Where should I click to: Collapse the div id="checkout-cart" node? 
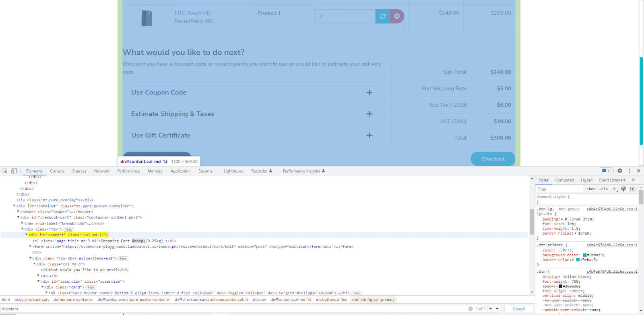click(18, 217)
